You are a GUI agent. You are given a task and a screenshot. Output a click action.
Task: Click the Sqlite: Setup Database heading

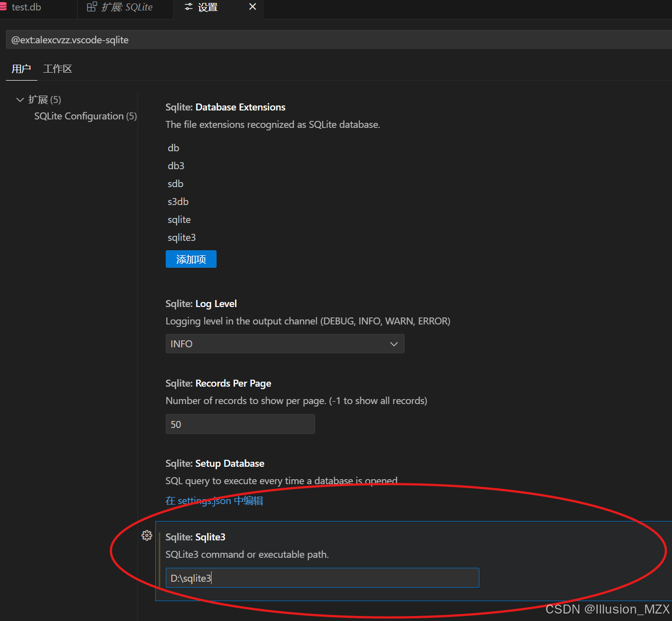[x=215, y=463]
